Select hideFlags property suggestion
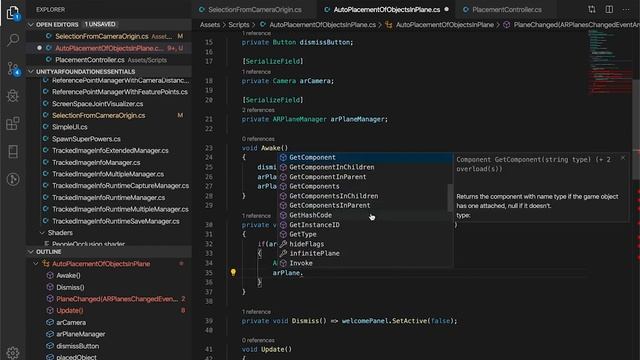The height and width of the screenshot is (360, 640). pos(365,244)
